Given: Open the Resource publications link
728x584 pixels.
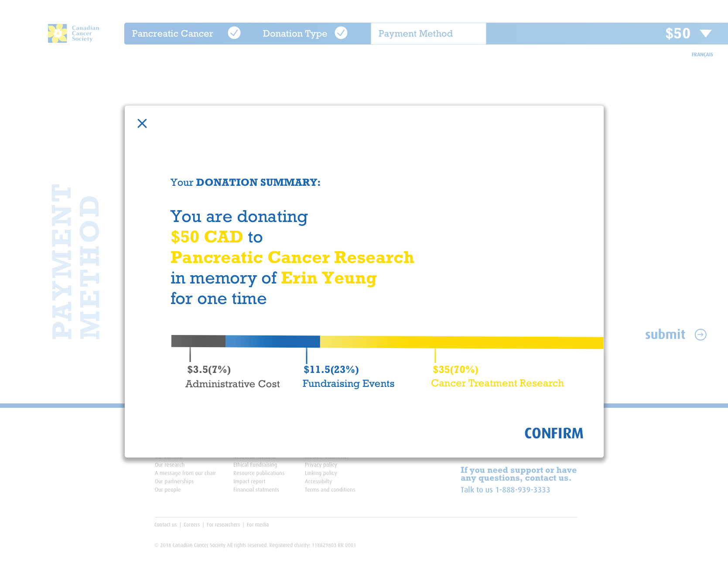Looking at the screenshot, I should click(x=259, y=473).
